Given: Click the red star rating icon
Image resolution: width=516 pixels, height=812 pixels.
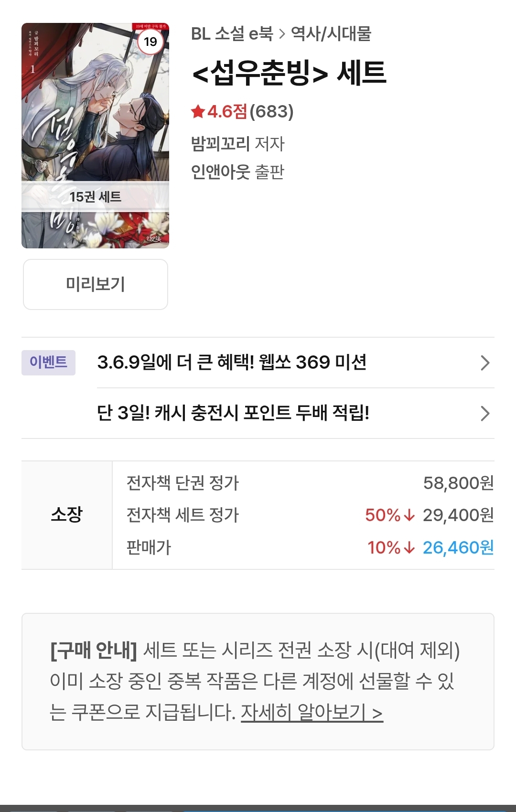Looking at the screenshot, I should click(x=197, y=112).
